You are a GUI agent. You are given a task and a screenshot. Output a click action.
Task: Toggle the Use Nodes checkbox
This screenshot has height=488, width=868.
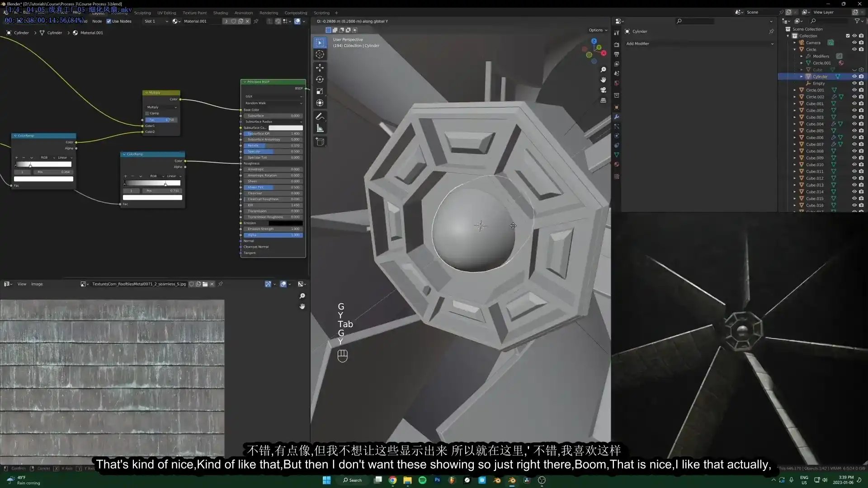(x=109, y=21)
